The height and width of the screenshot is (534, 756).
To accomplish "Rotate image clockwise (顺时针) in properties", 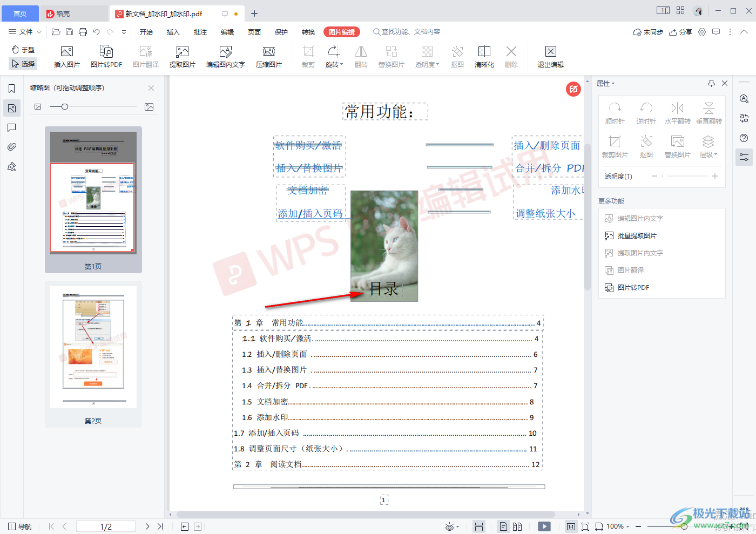I will click(615, 113).
